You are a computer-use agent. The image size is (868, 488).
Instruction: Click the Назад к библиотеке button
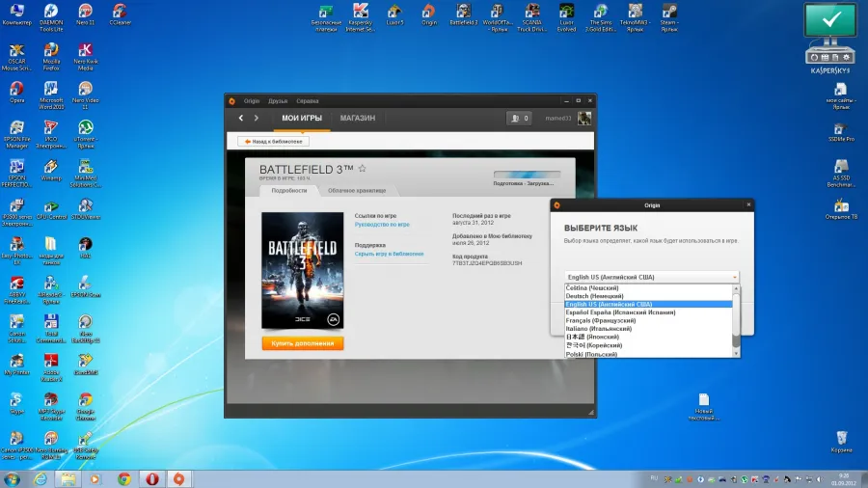(x=274, y=142)
